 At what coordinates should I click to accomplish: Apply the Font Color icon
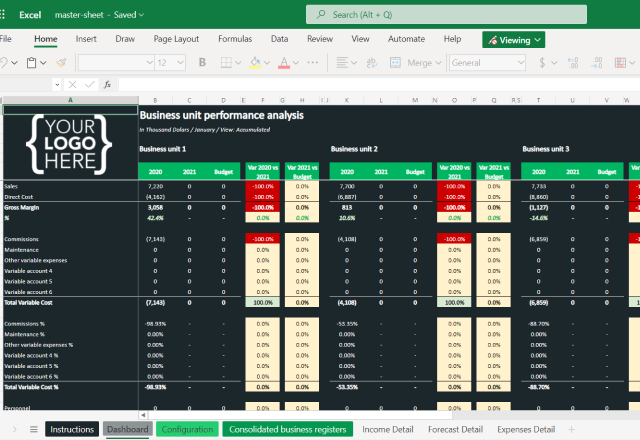point(284,62)
